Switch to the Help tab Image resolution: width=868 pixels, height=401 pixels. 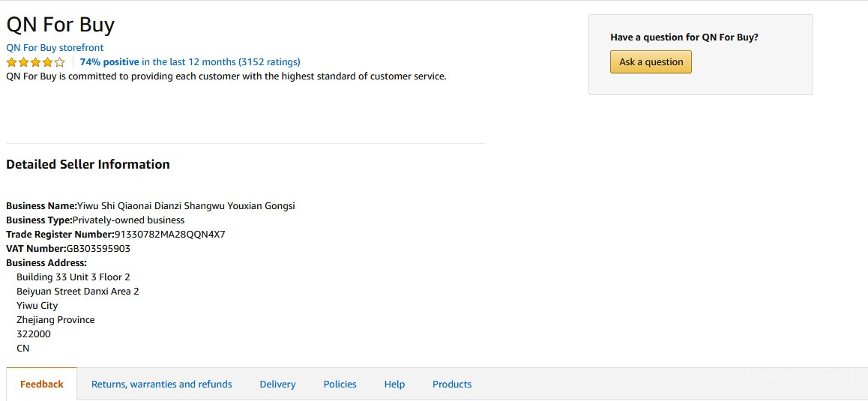[394, 385]
